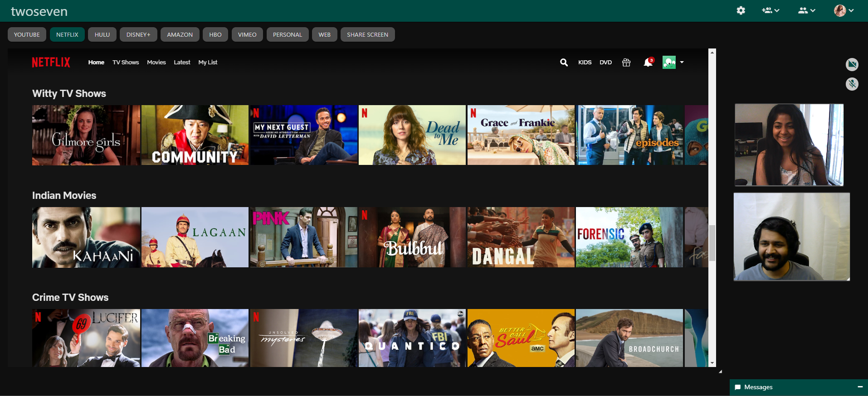868x396 pixels.
Task: Switch to the Netflix tab
Action: (x=67, y=34)
